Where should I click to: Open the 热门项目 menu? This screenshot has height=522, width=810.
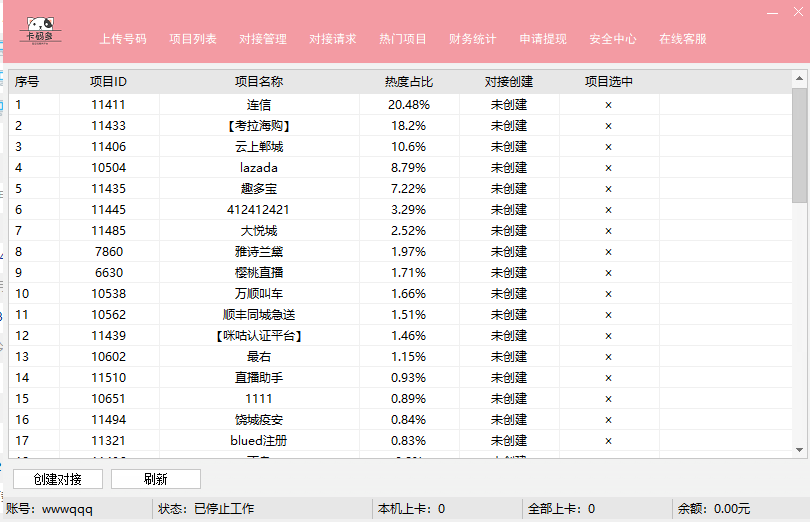[x=403, y=39]
